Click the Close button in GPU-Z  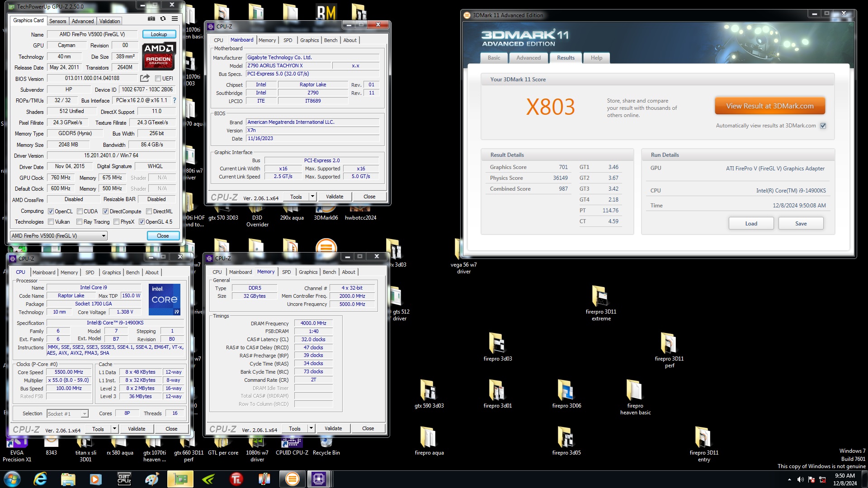[x=163, y=236]
